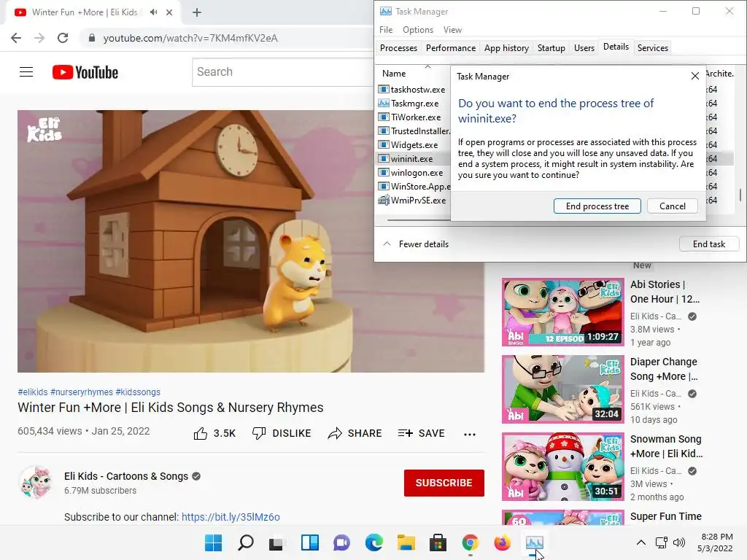Open the App history tab

(506, 48)
